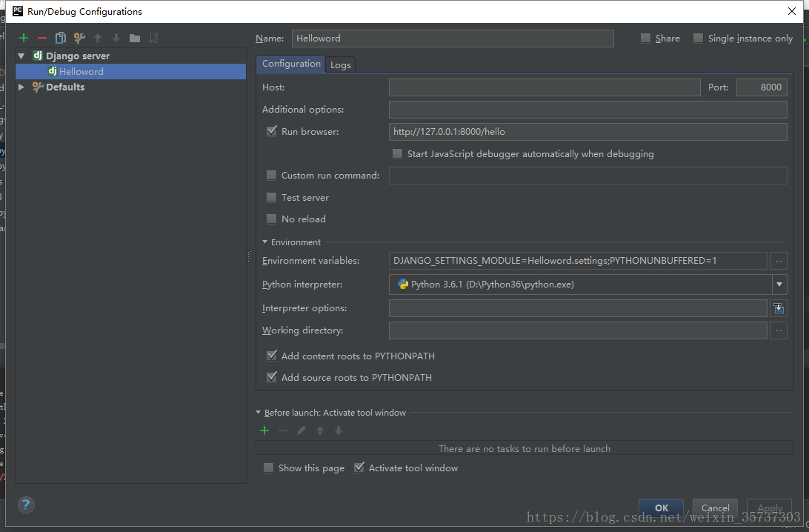Remove before-launch task minus icon
The image size is (809, 532).
283,430
